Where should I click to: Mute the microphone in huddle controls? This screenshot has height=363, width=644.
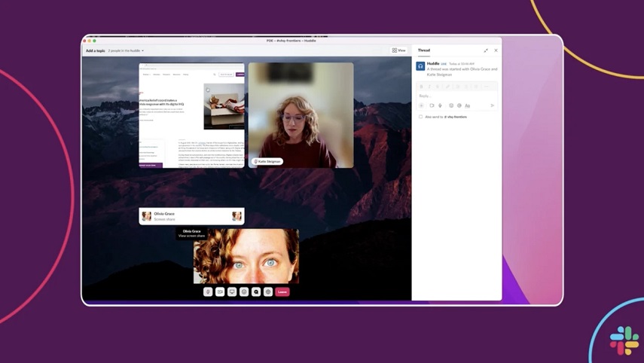(x=208, y=292)
